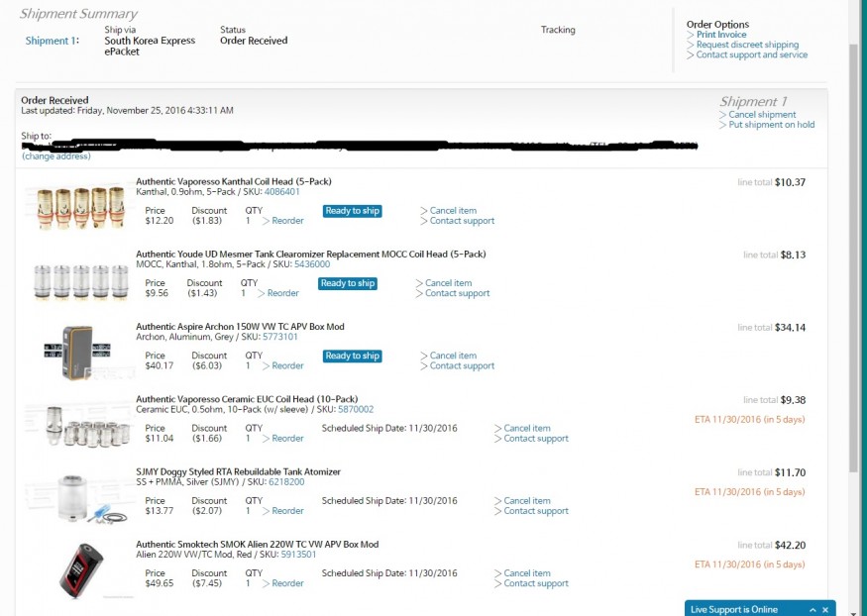The image size is (867, 616).
Task: Reorder the Vaporesso Kanthal Coil Head
Action: tap(287, 221)
